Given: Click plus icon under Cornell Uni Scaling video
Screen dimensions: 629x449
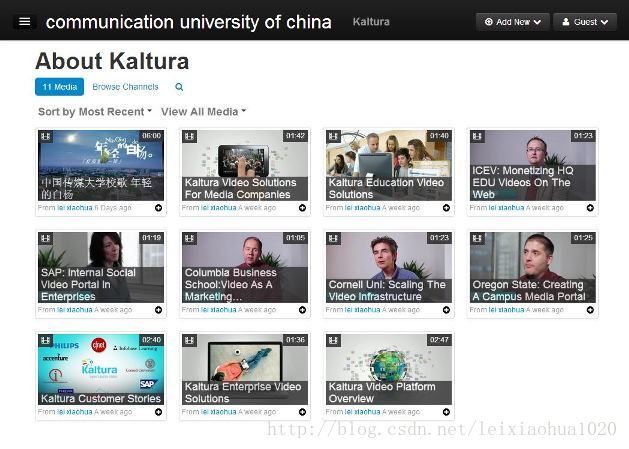Looking at the screenshot, I should pyautogui.click(x=446, y=310).
